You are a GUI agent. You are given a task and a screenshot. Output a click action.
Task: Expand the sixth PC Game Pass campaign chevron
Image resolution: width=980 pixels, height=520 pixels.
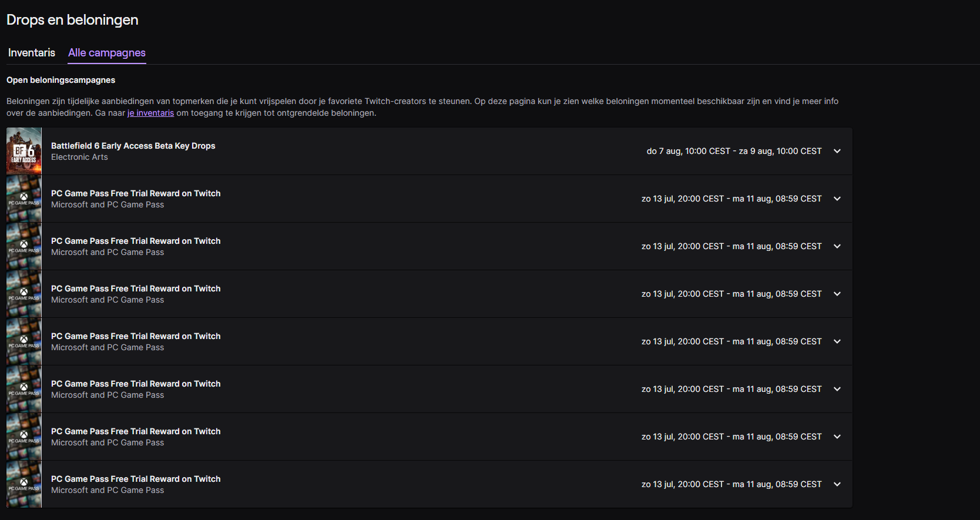point(837,437)
